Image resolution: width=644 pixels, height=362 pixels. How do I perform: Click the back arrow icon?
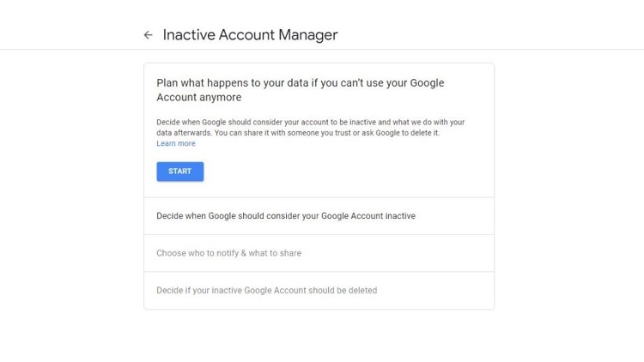148,35
